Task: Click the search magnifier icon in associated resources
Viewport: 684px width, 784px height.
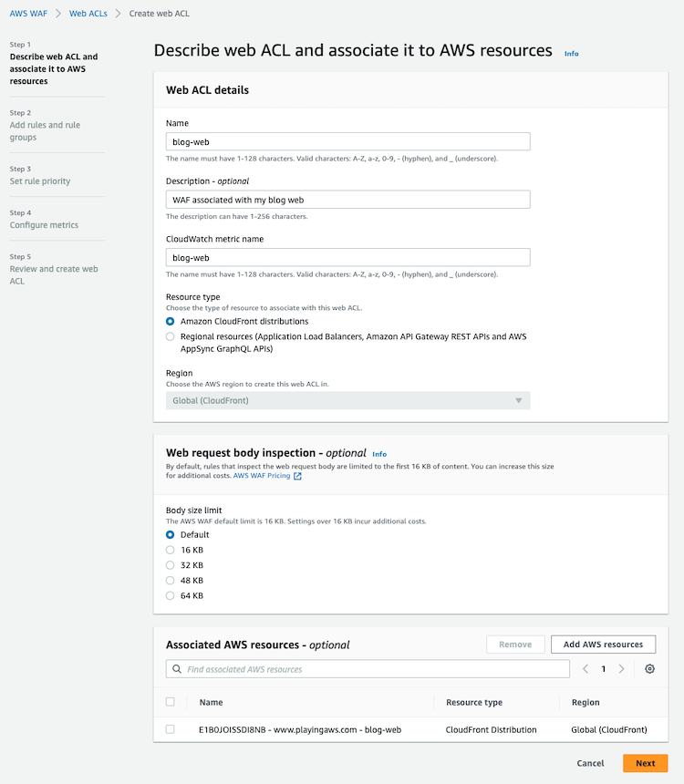Action: [177, 669]
